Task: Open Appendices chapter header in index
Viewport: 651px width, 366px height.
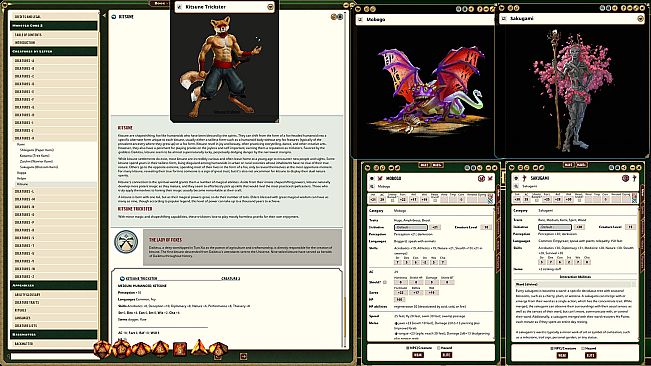Action: 54,285
